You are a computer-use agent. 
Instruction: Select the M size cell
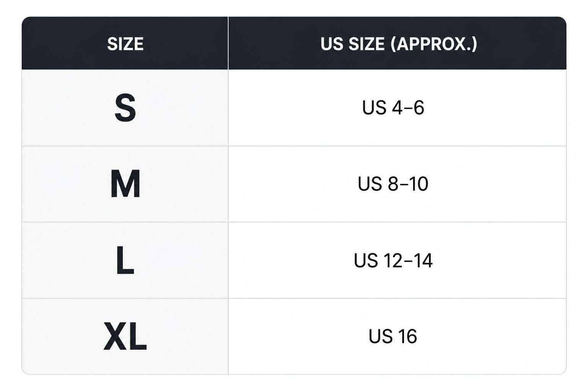point(125,184)
